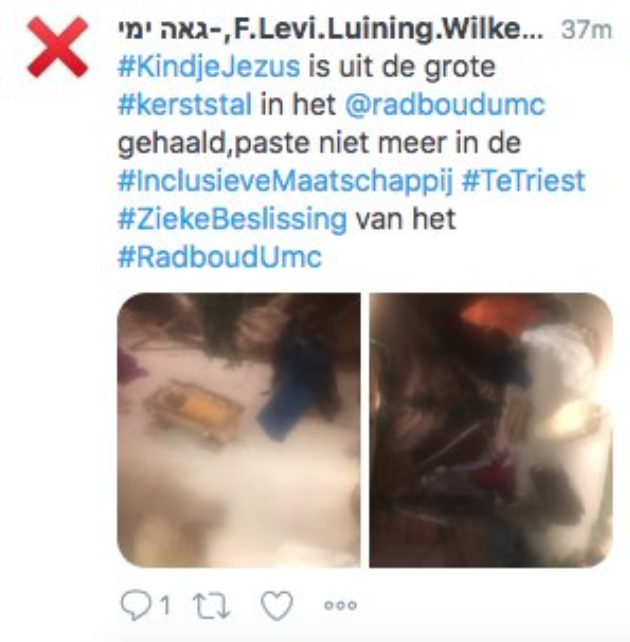Visit the @radboudumc mention

(x=445, y=105)
